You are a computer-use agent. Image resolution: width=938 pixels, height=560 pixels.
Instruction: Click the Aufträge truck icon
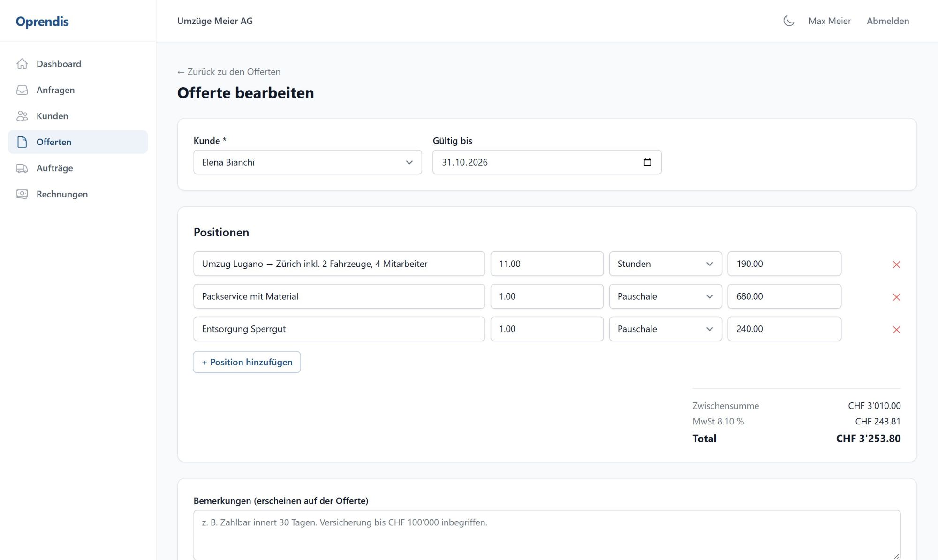[x=22, y=168]
